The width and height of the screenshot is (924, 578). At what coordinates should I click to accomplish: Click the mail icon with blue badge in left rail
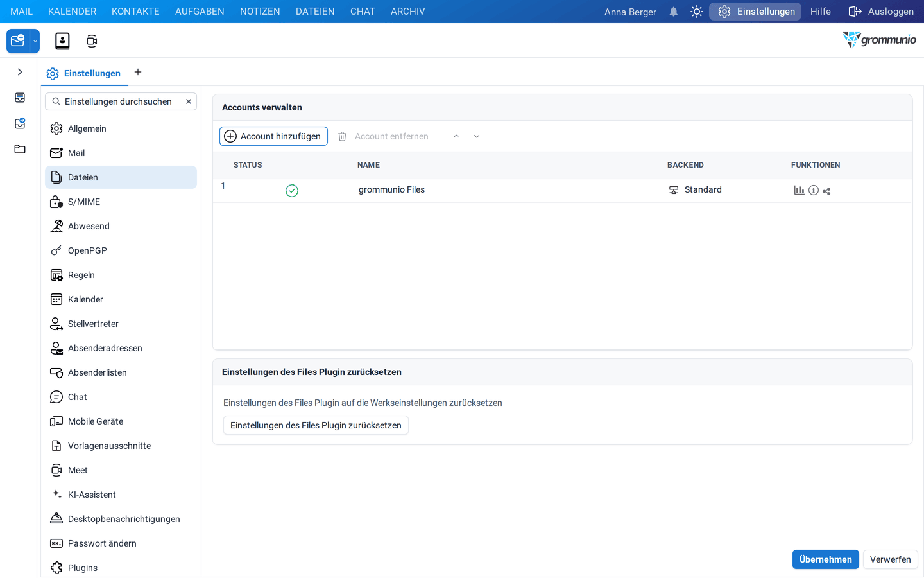click(x=20, y=123)
